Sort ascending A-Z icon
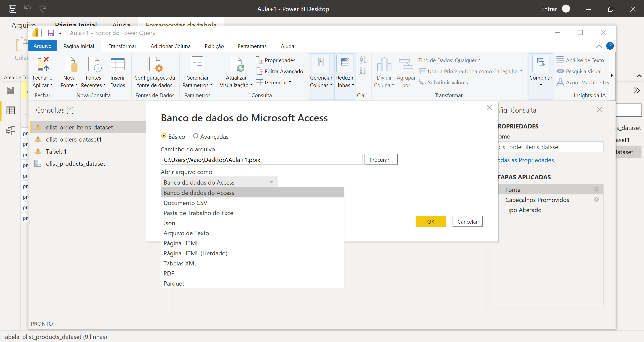Viewport: 644px width, 342px height. point(363,60)
